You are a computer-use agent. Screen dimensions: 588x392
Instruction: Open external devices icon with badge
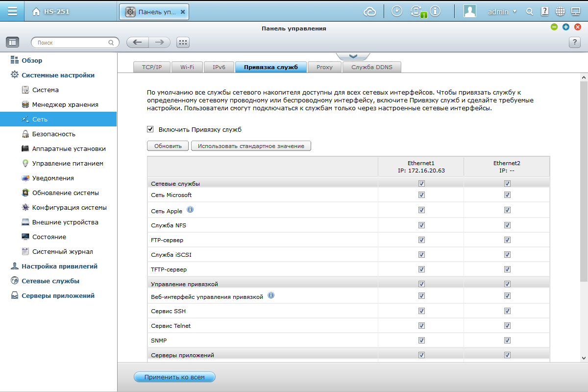(x=417, y=11)
